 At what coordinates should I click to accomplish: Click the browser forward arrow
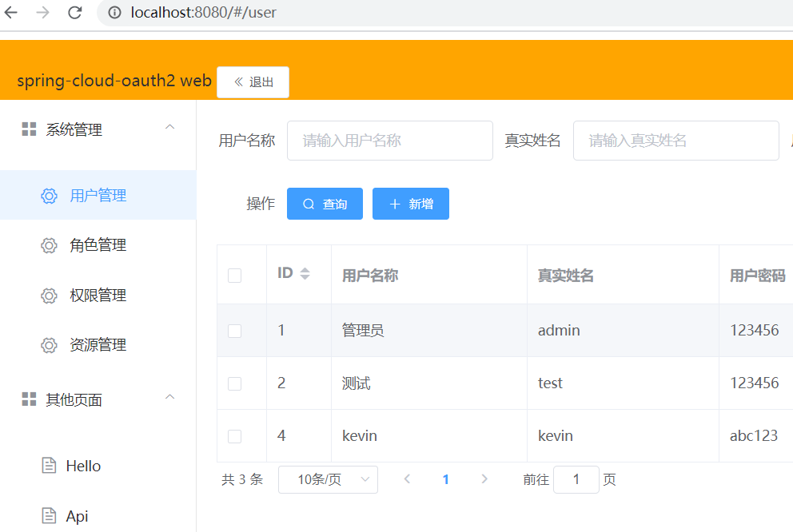(x=43, y=12)
